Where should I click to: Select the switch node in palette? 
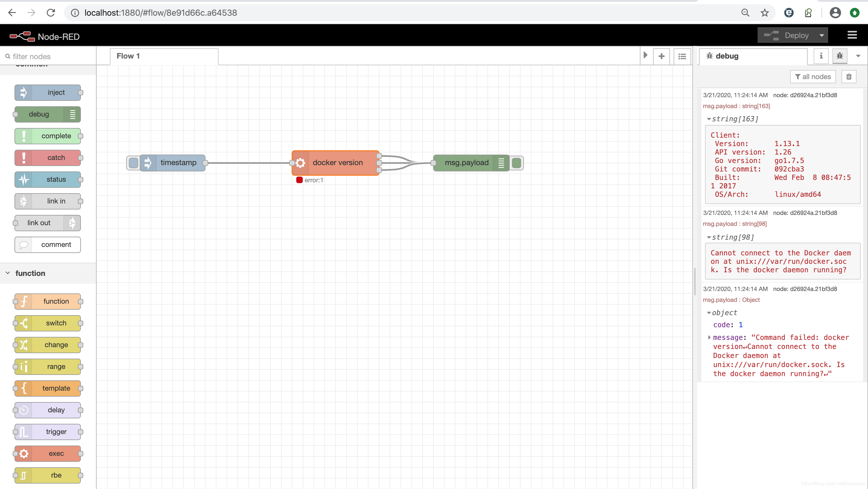point(48,323)
